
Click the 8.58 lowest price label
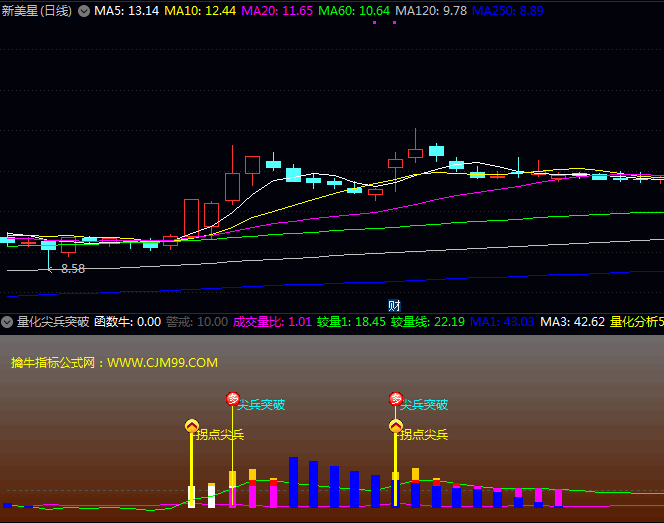click(x=72, y=269)
